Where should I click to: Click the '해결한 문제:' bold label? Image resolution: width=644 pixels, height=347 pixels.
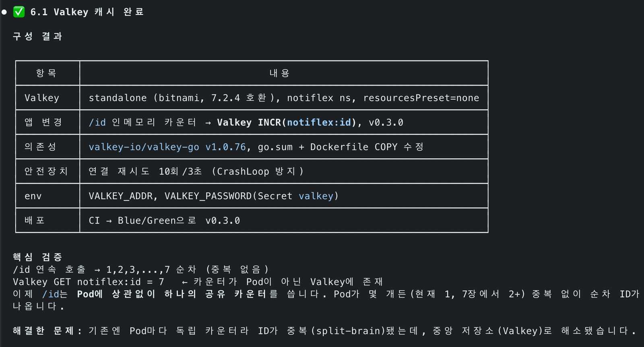point(47,331)
